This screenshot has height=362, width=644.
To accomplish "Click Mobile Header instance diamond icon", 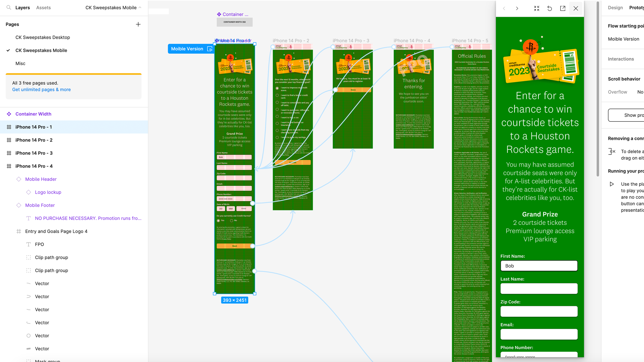I will point(19,179).
